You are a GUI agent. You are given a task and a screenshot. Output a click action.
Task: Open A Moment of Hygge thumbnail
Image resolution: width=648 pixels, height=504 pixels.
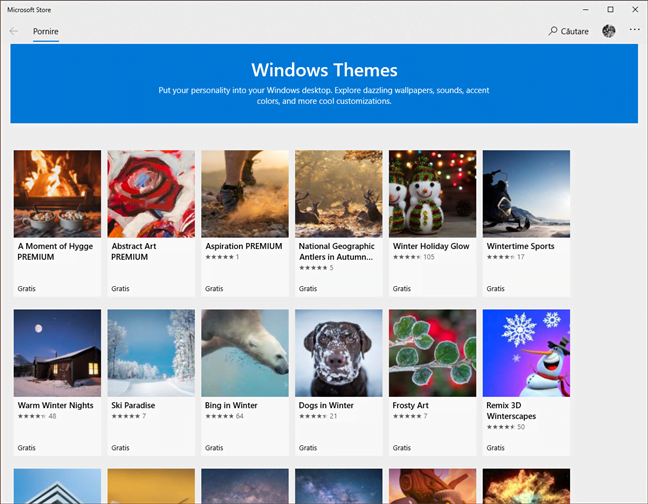(x=57, y=194)
